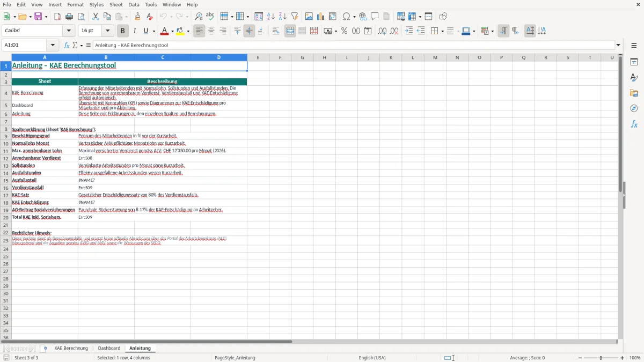Insert a comment
This screenshot has width=644, height=362.
(x=375, y=17)
